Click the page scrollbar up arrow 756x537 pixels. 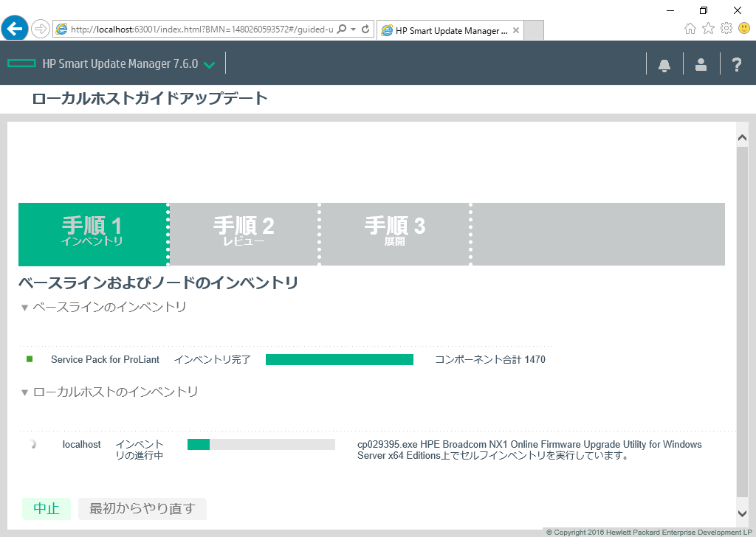coord(742,138)
